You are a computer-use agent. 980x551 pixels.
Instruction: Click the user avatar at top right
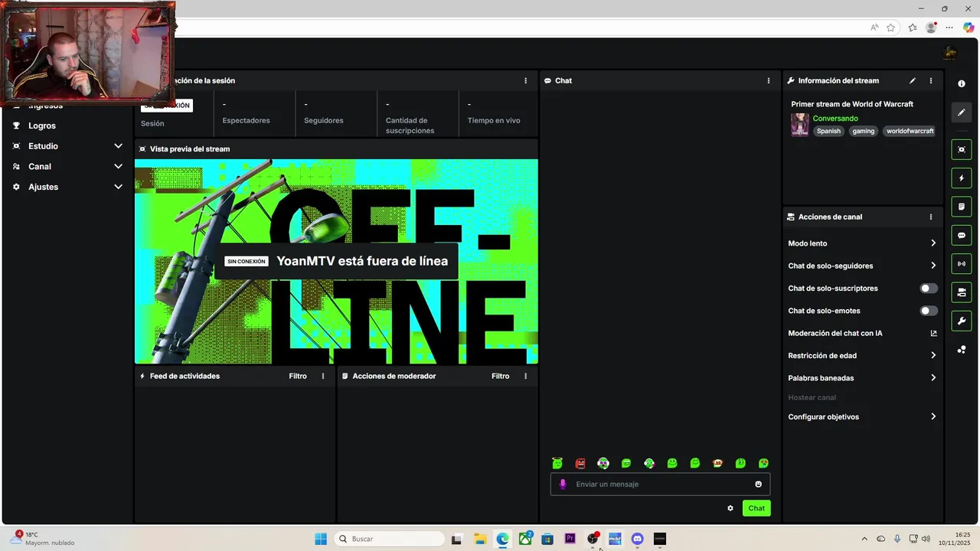point(950,53)
